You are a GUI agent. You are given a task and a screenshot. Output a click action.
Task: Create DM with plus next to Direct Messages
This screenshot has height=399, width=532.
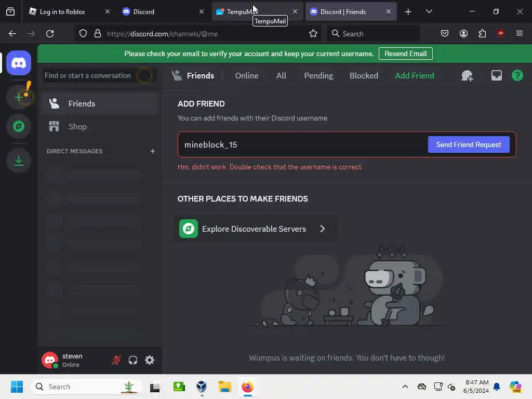pos(153,151)
